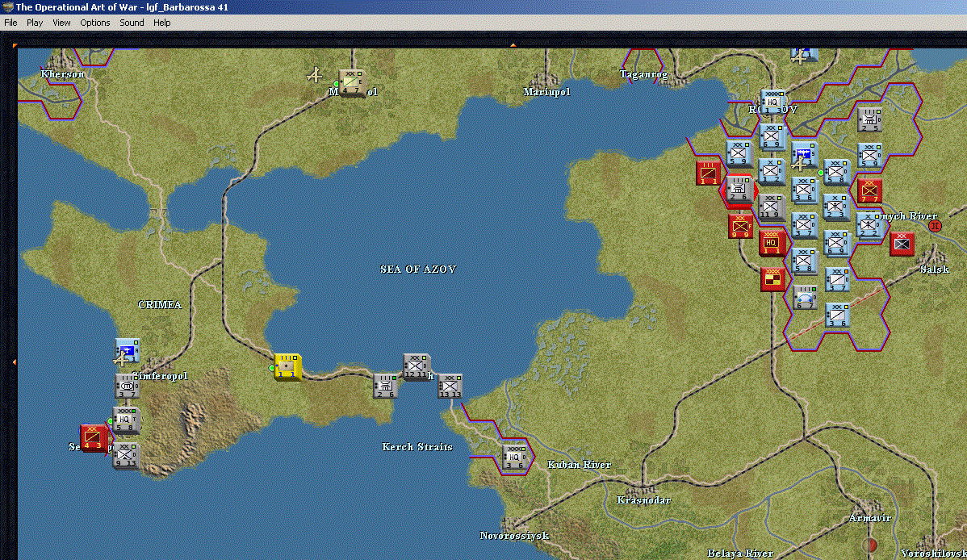The height and width of the screenshot is (560, 967).
Task: Select the blue 3-6 infantry division
Action: (804, 190)
